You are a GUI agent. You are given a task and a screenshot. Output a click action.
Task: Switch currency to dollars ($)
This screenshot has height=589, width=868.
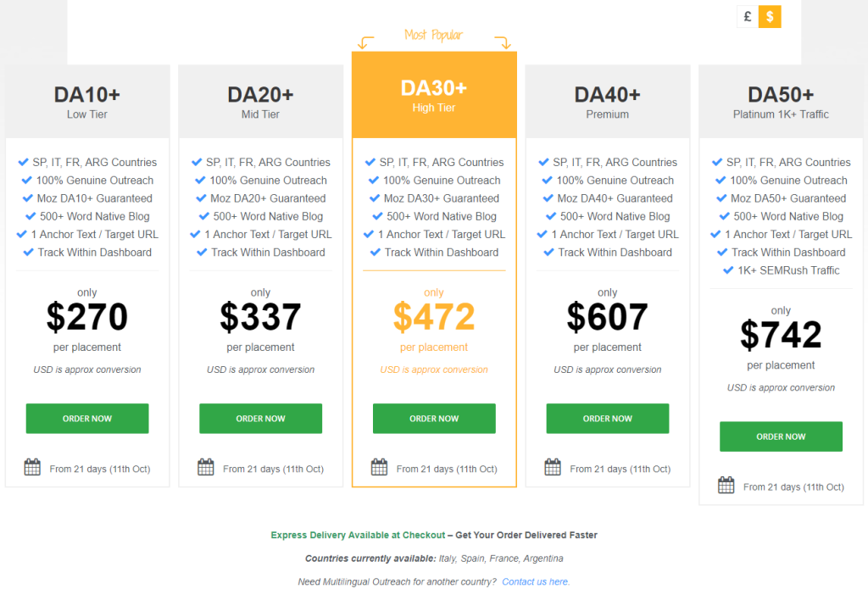coord(770,17)
